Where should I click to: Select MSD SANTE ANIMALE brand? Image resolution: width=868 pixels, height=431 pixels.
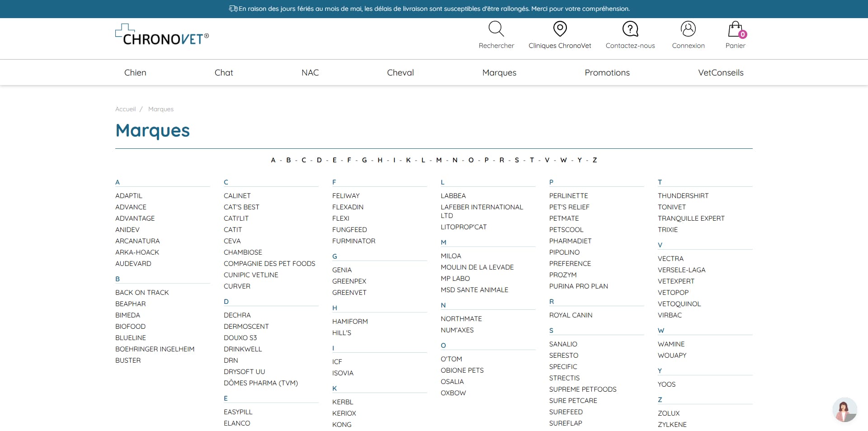474,290
